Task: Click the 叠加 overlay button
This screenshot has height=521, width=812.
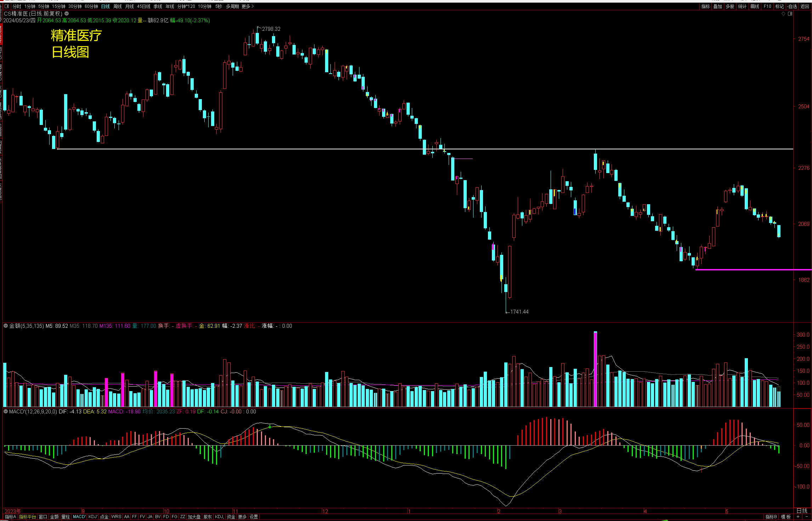Action: click(x=718, y=6)
